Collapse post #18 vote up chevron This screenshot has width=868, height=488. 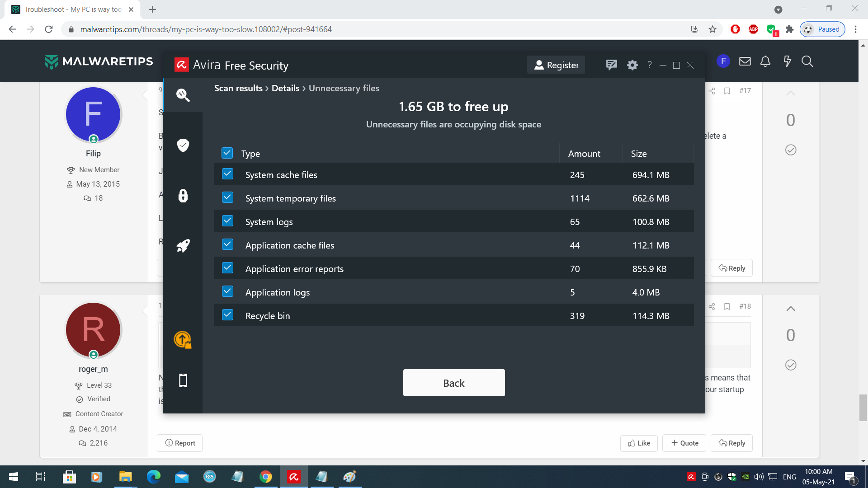pyautogui.click(x=790, y=309)
